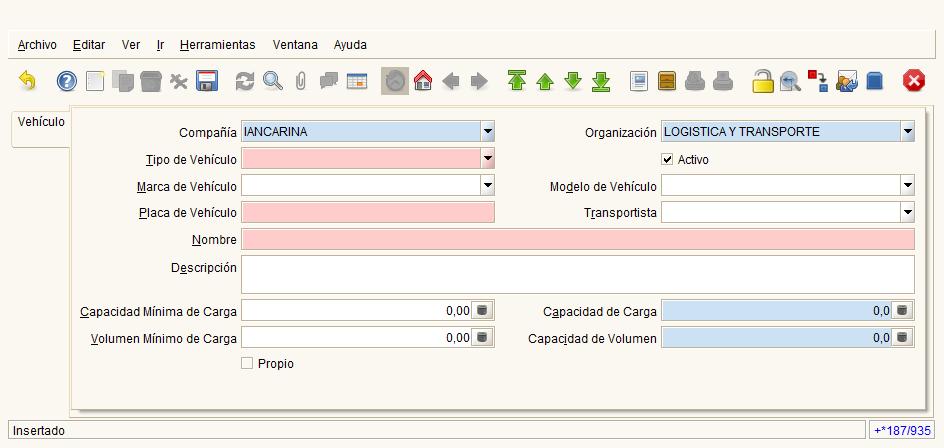Go to next record with green down arrow
Viewport: 944px width, 448px height.
pos(573,81)
